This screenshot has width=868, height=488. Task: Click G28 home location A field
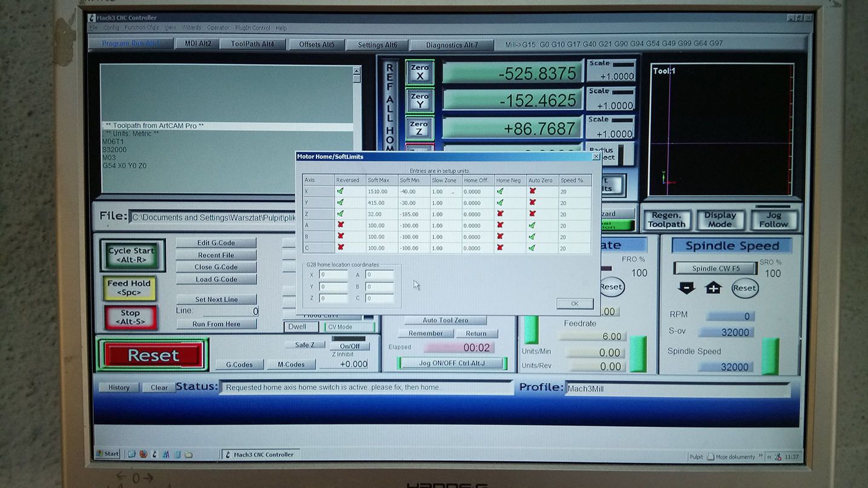point(380,275)
